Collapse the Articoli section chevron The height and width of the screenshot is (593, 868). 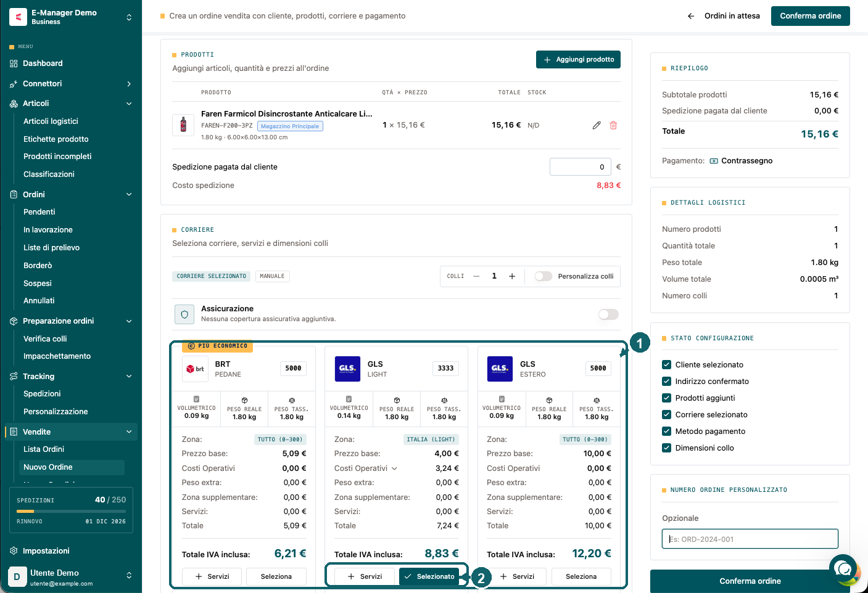129,104
